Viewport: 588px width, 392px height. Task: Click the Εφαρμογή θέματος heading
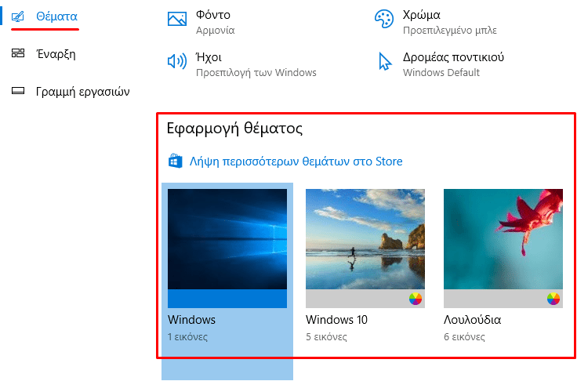click(234, 129)
